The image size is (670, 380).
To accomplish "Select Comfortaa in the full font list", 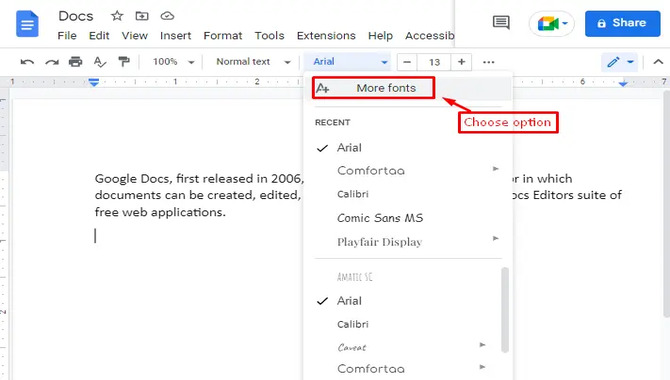I will point(370,368).
